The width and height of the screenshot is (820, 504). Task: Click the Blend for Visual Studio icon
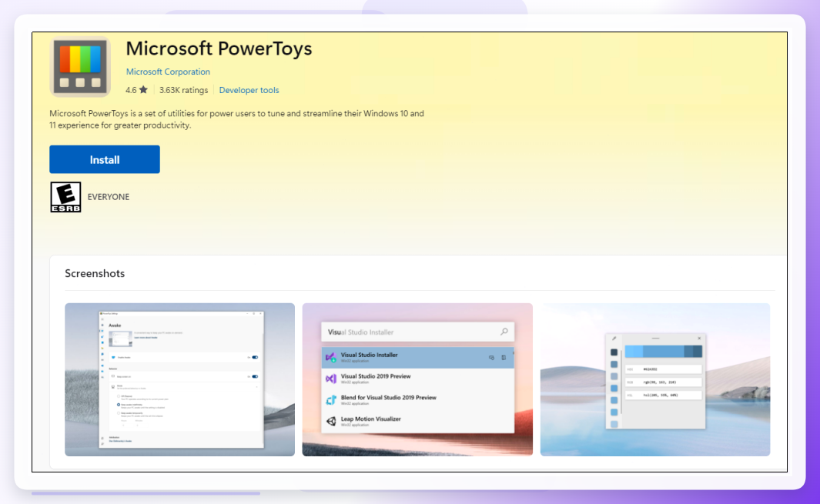330,400
